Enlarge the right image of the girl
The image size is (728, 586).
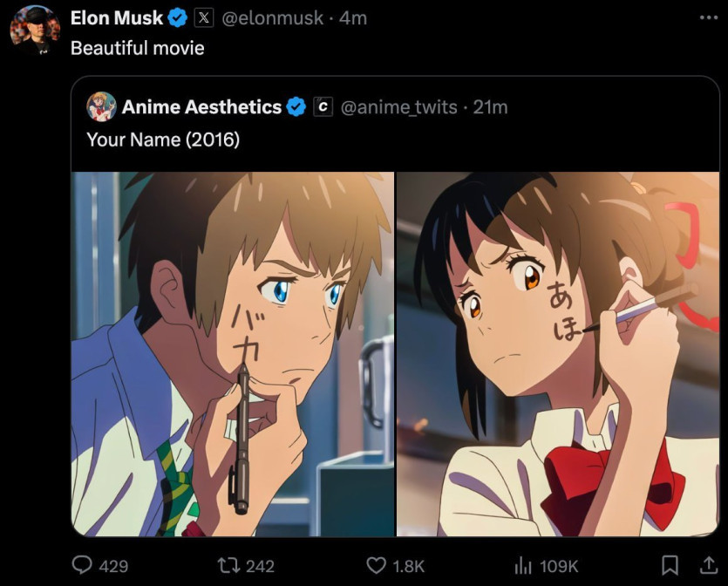pyautogui.click(x=558, y=353)
